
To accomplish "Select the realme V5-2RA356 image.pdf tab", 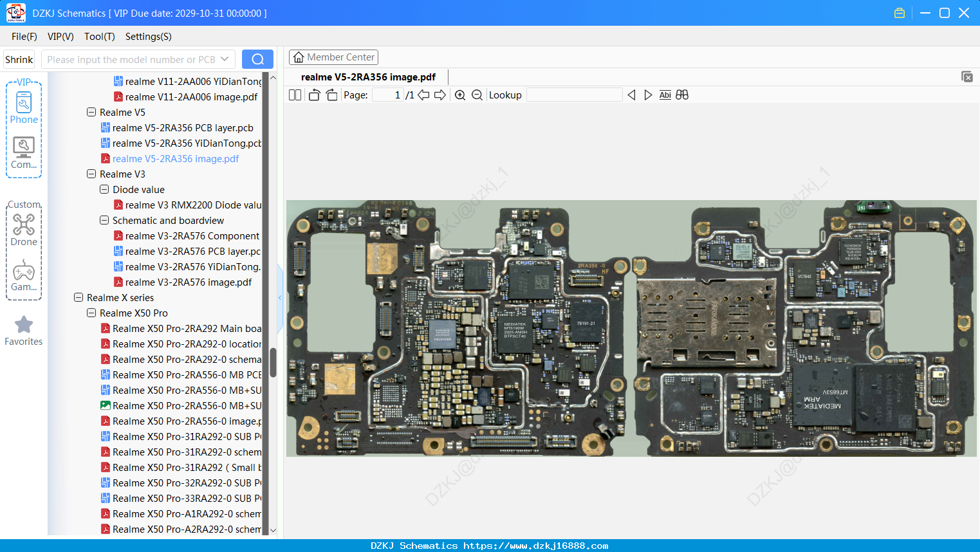I will (x=368, y=77).
